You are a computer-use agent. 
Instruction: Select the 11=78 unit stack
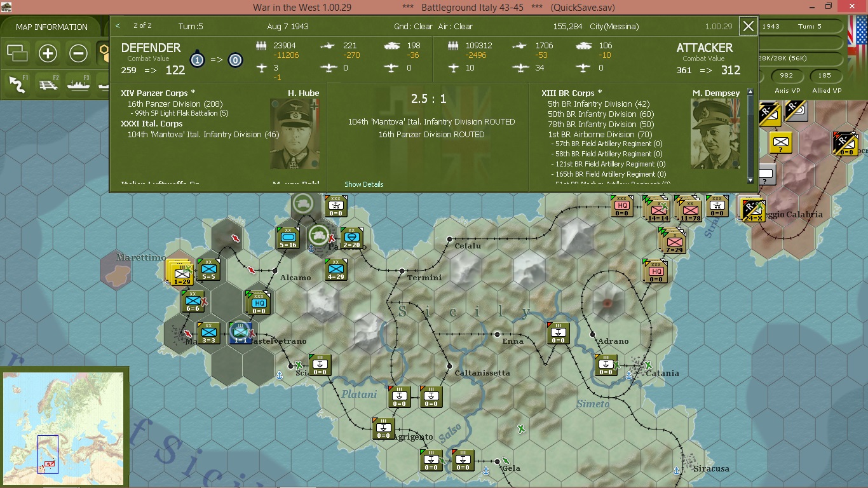click(x=689, y=208)
